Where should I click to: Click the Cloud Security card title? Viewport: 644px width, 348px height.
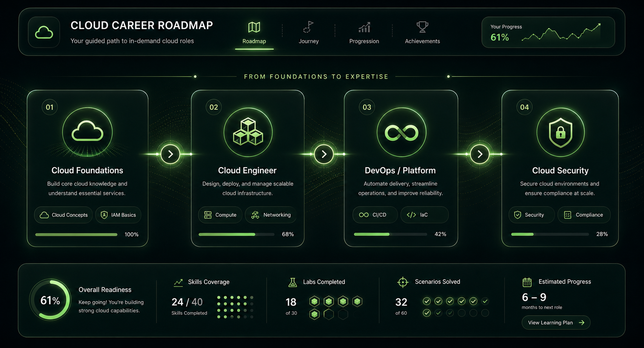(x=560, y=171)
